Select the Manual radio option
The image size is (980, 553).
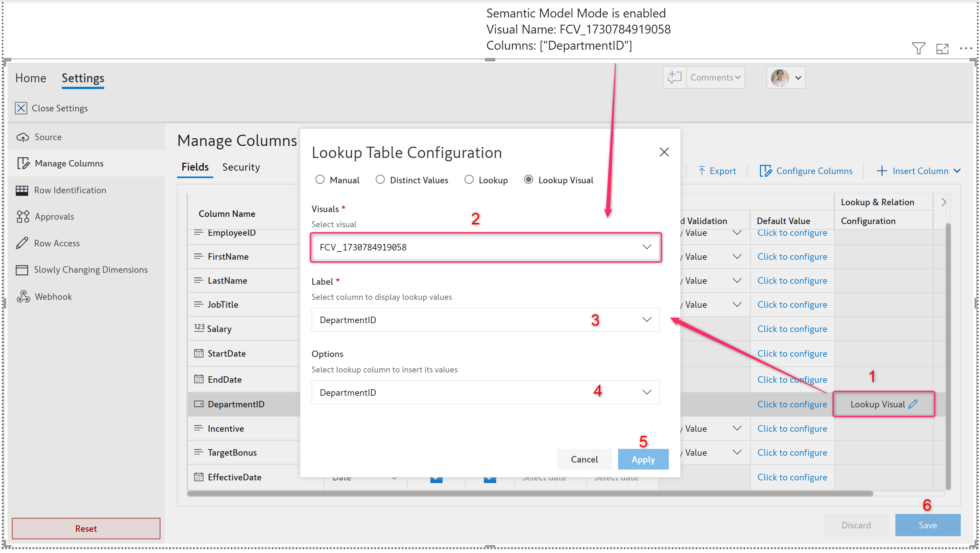(320, 180)
